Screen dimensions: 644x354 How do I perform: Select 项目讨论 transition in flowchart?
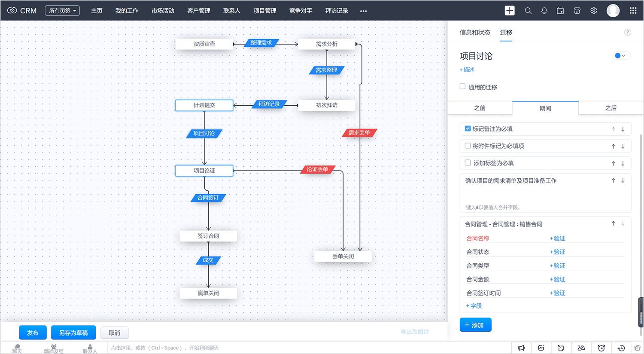[204, 133]
